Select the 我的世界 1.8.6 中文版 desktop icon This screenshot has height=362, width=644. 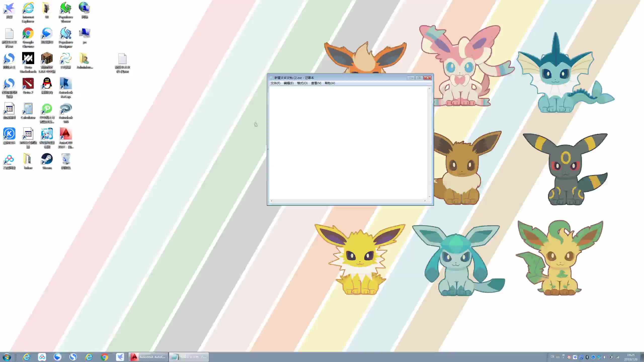pos(47,63)
